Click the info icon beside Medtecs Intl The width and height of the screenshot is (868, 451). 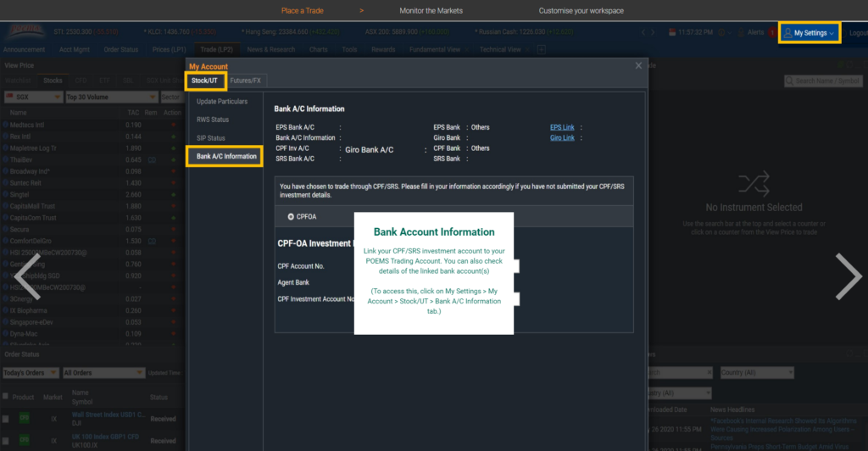pos(6,125)
